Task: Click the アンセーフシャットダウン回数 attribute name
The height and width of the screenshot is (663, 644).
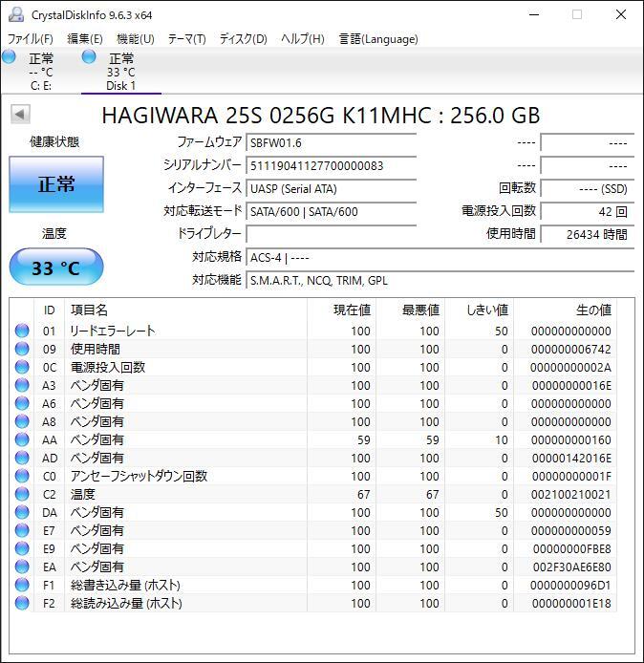Action: [x=139, y=476]
